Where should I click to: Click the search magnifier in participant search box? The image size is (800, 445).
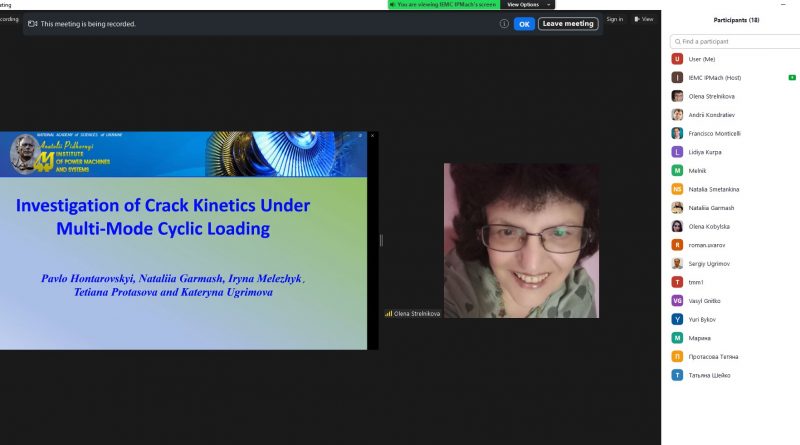pos(677,42)
